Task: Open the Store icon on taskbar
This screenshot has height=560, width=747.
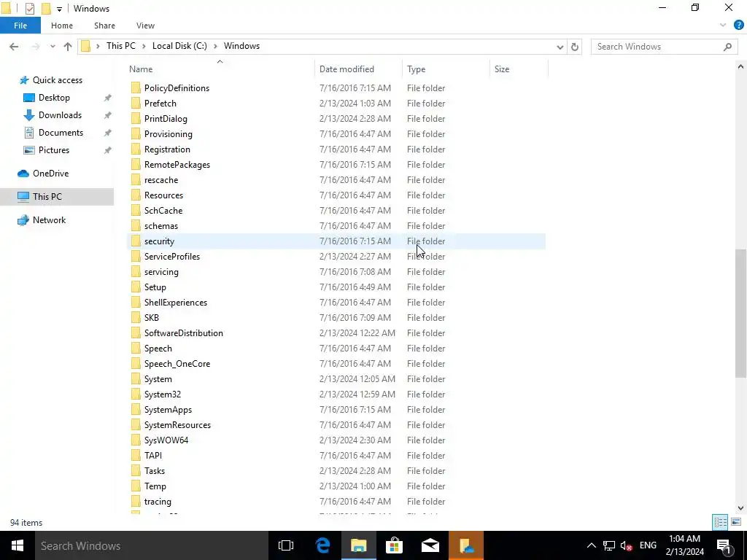Action: click(394, 545)
